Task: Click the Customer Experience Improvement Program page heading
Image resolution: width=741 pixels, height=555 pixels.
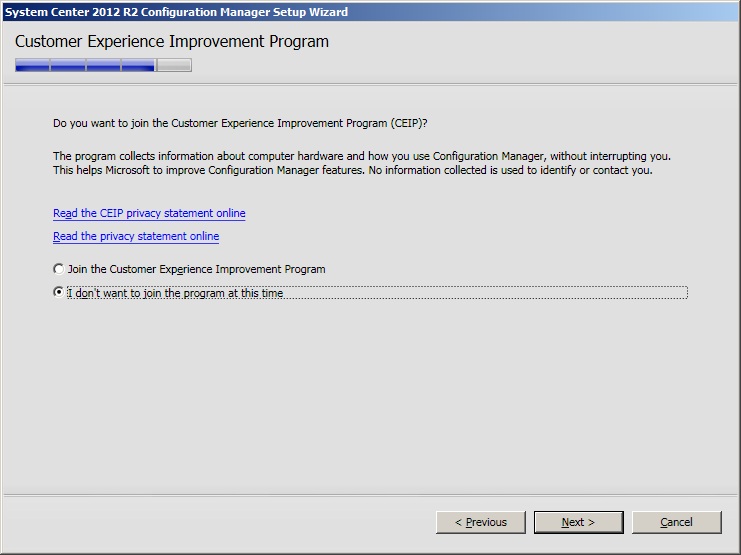Action: (x=172, y=42)
